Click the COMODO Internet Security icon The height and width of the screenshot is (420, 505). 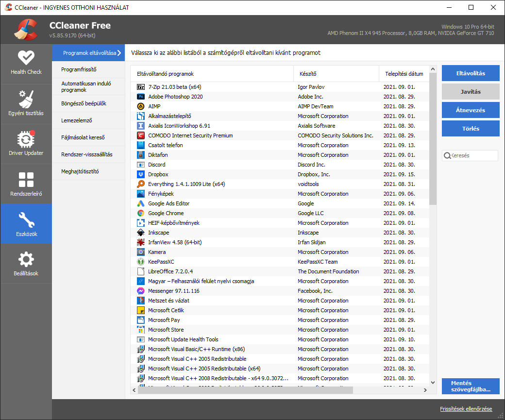tap(141, 135)
